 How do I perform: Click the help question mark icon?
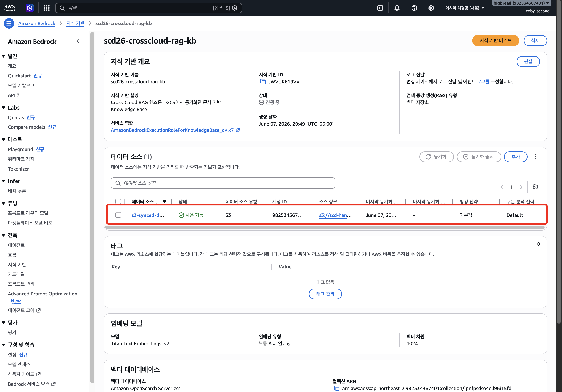414,8
